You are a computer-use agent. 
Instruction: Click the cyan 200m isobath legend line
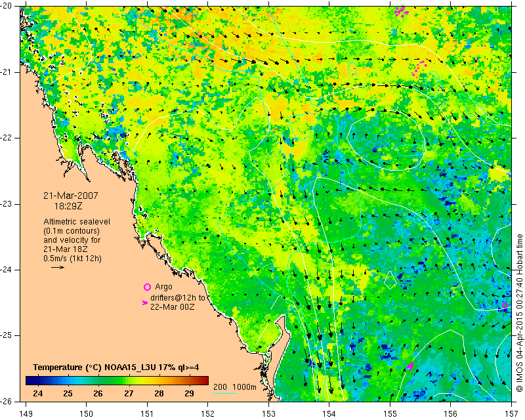point(224,393)
